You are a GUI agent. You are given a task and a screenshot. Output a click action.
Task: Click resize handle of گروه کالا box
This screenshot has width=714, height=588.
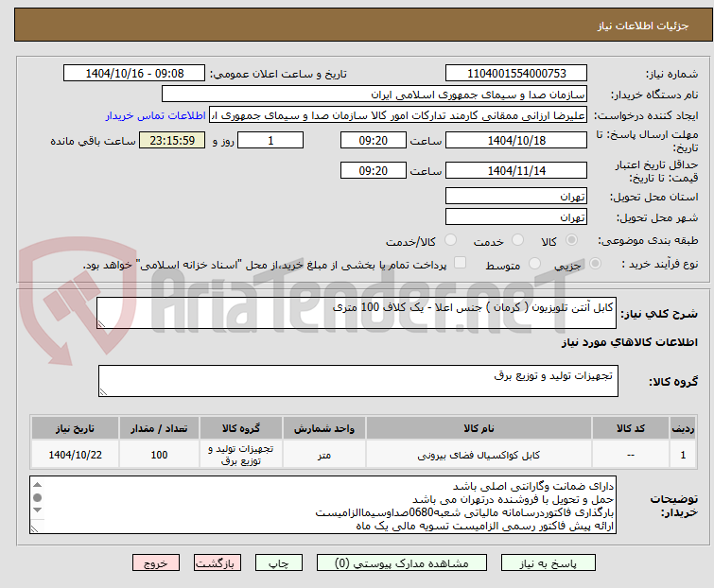[x=103, y=391]
